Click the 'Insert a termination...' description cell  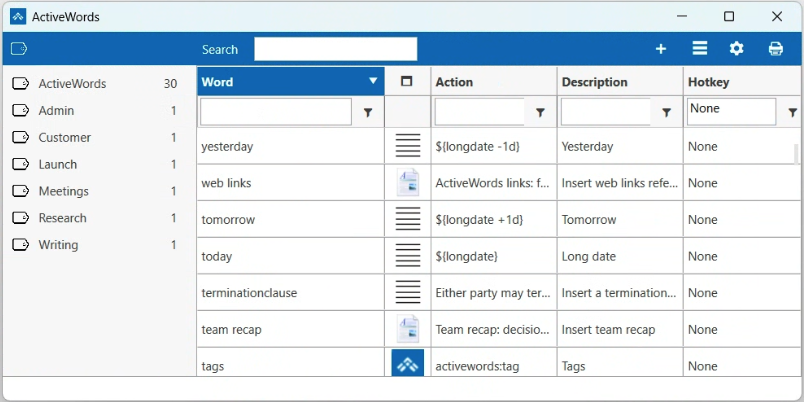pos(620,293)
